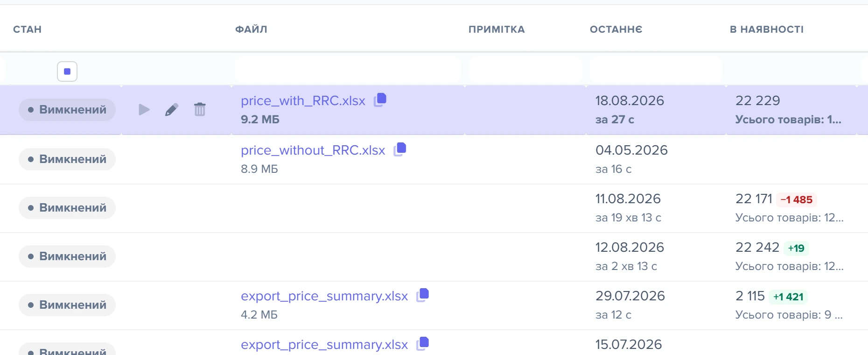Toggle the select-all checkbox in filter row
Screen dimensions: 868x355
tap(67, 71)
